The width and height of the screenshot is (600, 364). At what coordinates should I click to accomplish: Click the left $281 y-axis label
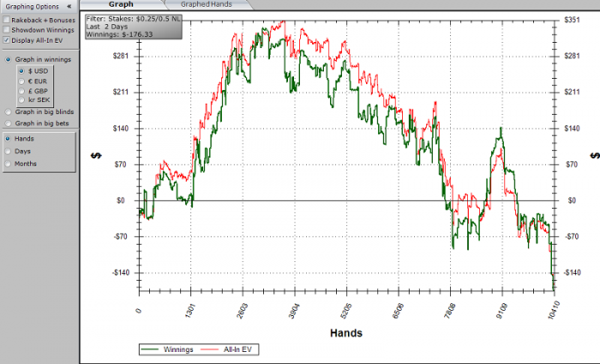(121, 57)
